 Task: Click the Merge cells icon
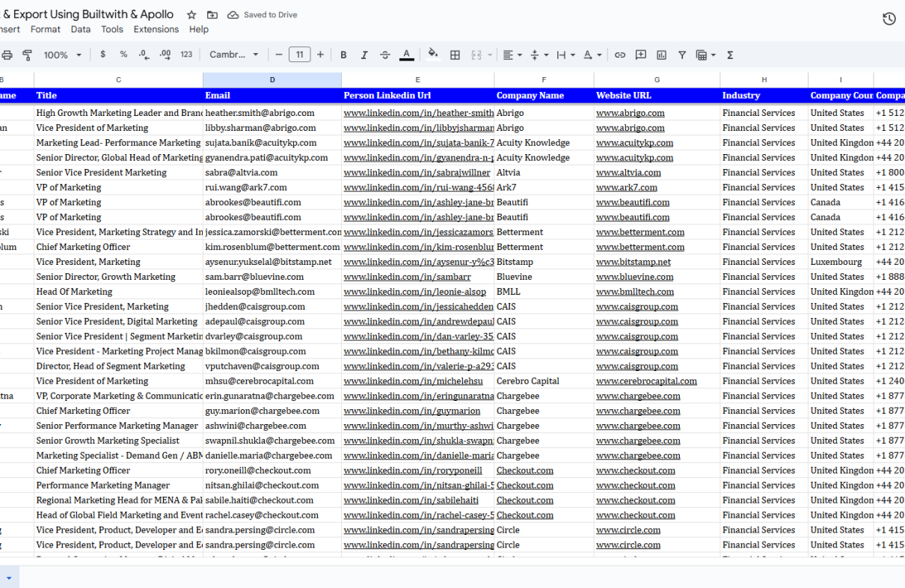click(476, 55)
